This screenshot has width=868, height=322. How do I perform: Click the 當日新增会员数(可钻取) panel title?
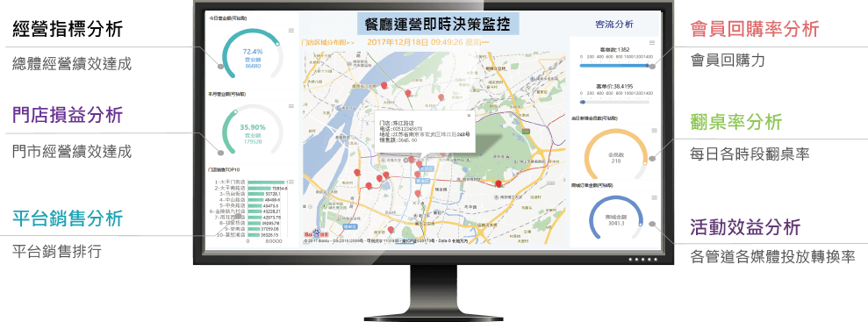595,118
